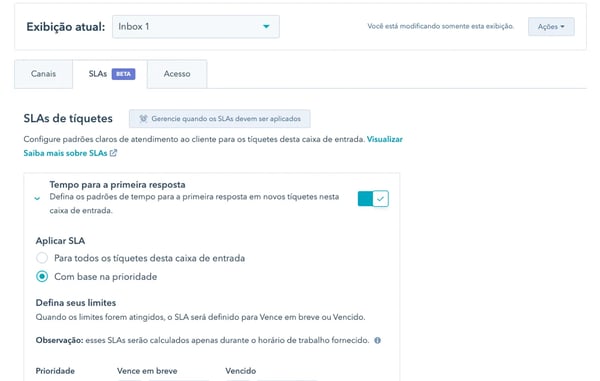Screen dimensions: 600x381
Task: Select the SLAs tab
Action: point(110,74)
